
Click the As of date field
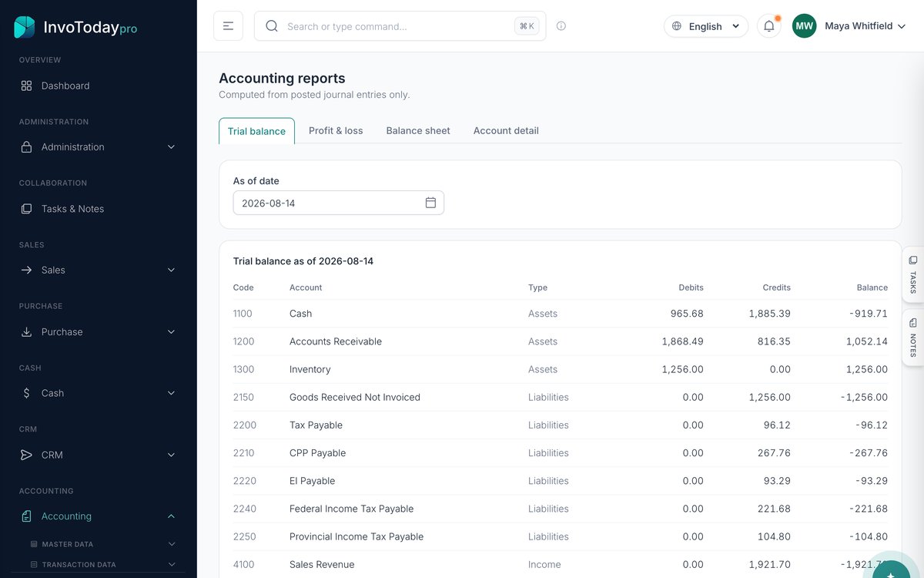pos(339,203)
